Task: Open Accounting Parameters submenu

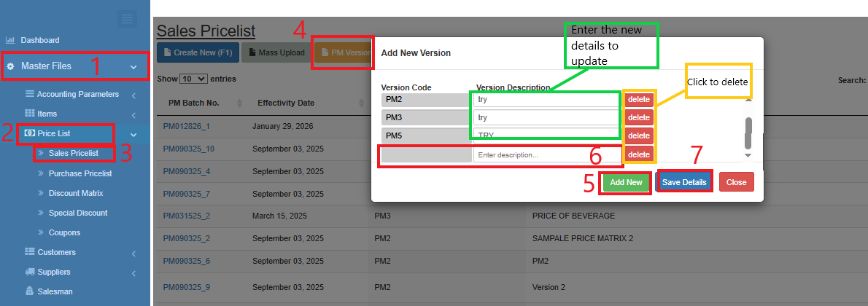Action: (77, 94)
